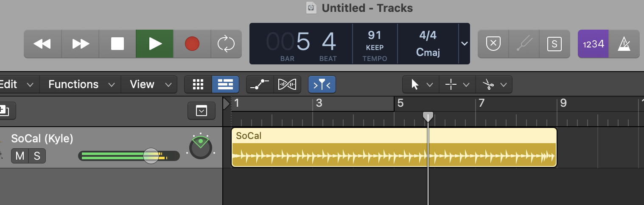This screenshot has width=644, height=205.
Task: Click the bar position value 5
Action: (x=303, y=42)
